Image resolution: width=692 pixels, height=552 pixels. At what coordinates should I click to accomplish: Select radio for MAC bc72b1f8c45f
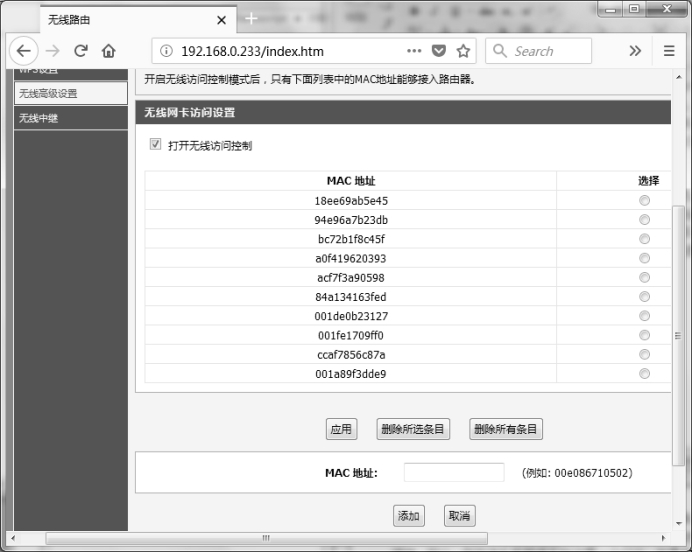pyautogui.click(x=644, y=239)
